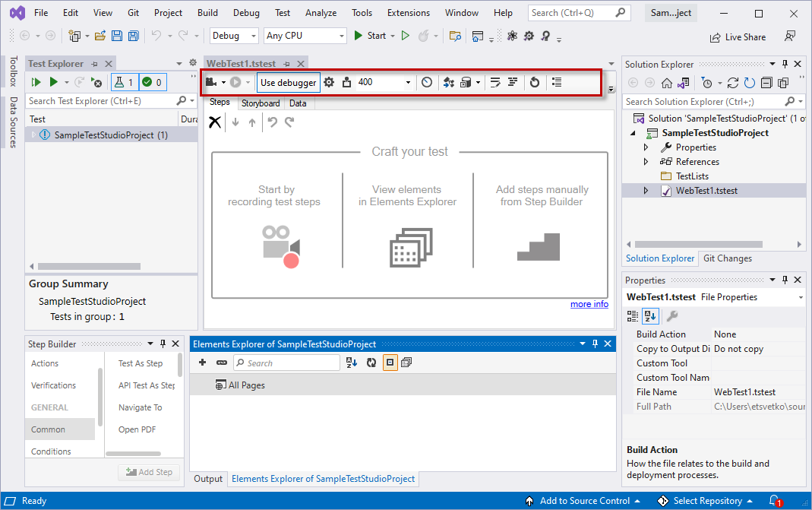Click the Test Explorer horizontal scrollbar
Screen dimensions: 812x510
(89, 267)
